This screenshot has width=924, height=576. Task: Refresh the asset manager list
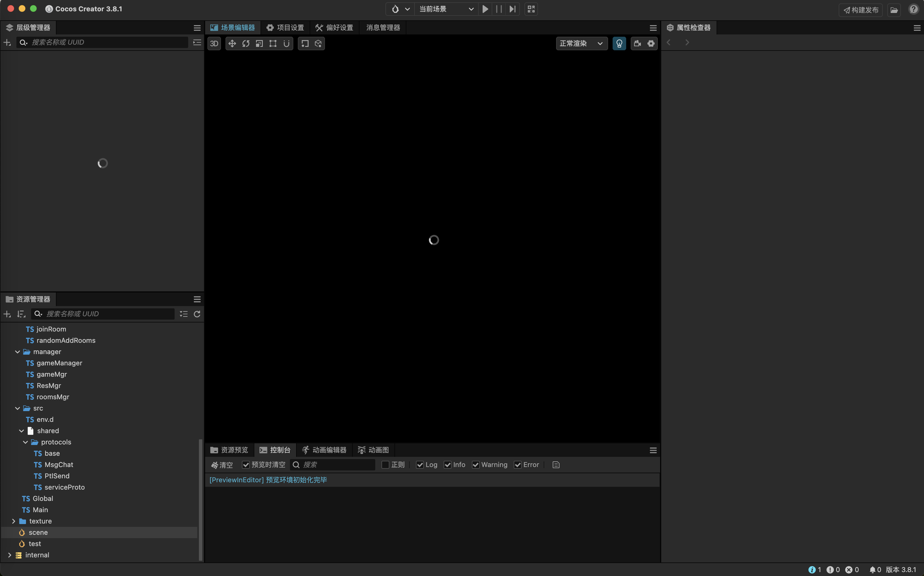197,314
